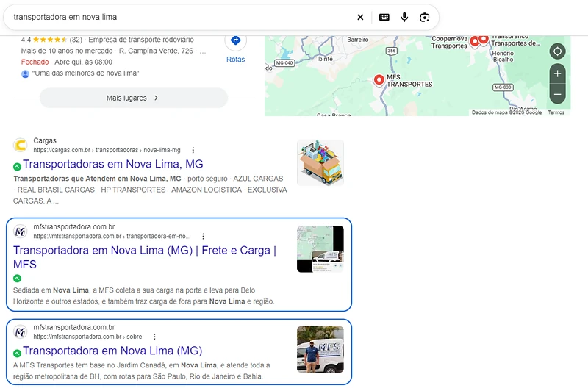Click the Fechado opening hours text

coord(35,62)
